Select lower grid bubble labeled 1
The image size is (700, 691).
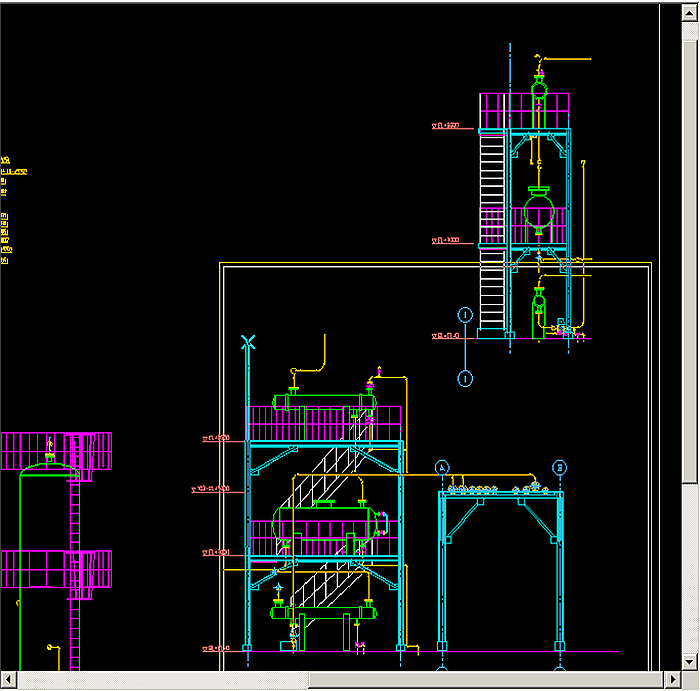(x=465, y=378)
